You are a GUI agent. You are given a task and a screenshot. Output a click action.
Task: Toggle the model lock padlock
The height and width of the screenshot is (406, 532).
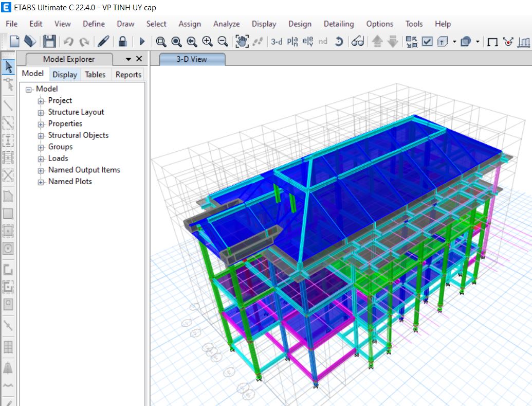122,42
